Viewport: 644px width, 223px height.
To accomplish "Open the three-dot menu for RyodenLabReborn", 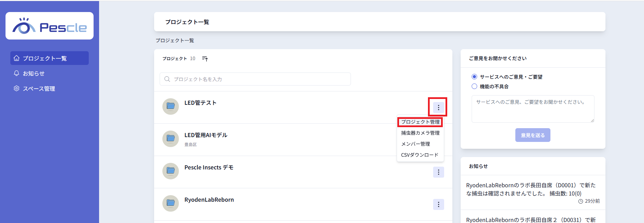I will [438, 204].
